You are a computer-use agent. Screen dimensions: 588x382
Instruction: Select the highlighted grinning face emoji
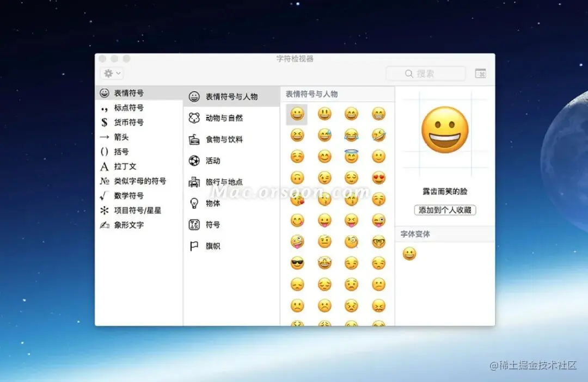[x=297, y=114]
